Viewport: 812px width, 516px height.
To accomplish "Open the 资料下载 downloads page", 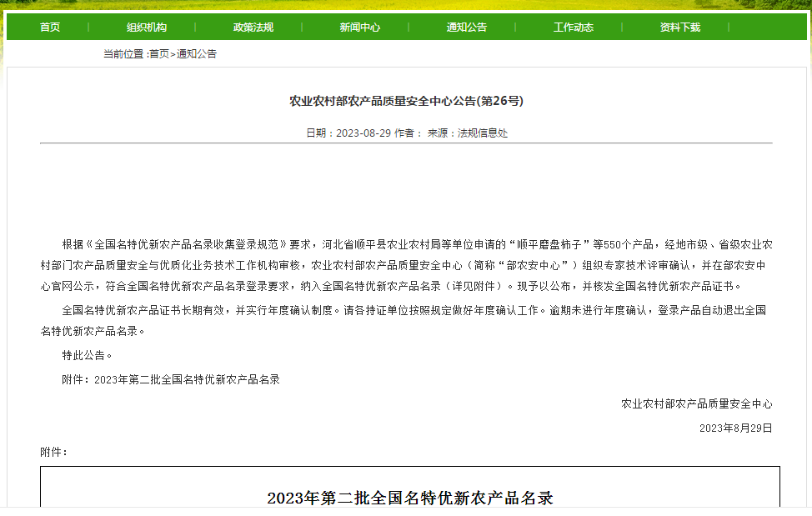I will [x=680, y=28].
